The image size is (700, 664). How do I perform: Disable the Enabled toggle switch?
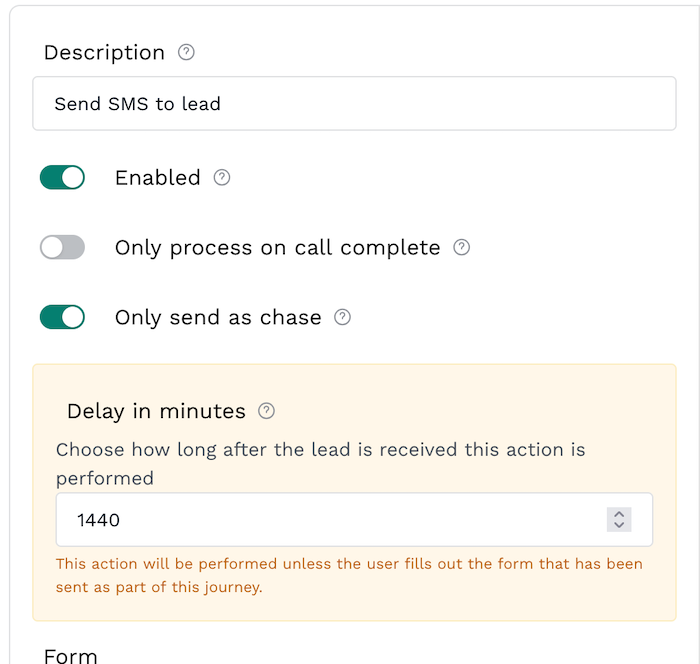click(62, 178)
